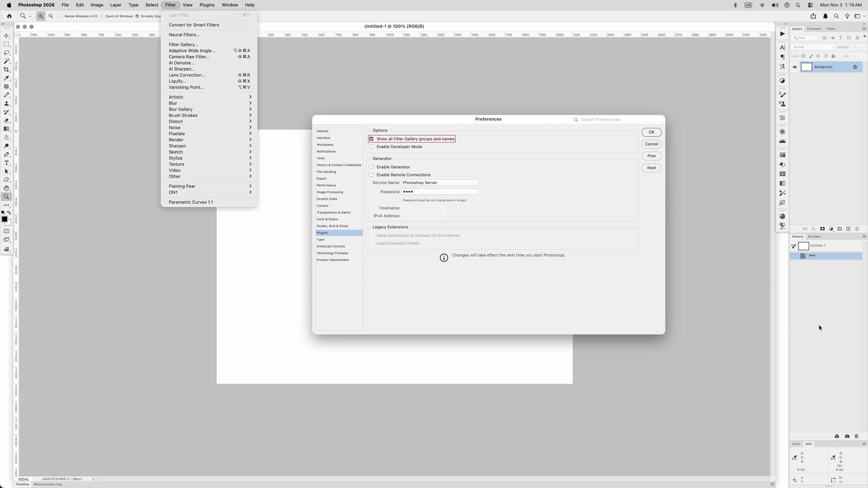Screen dimensions: 868x488
Task: Switch to the Channels tab
Action: point(814,29)
